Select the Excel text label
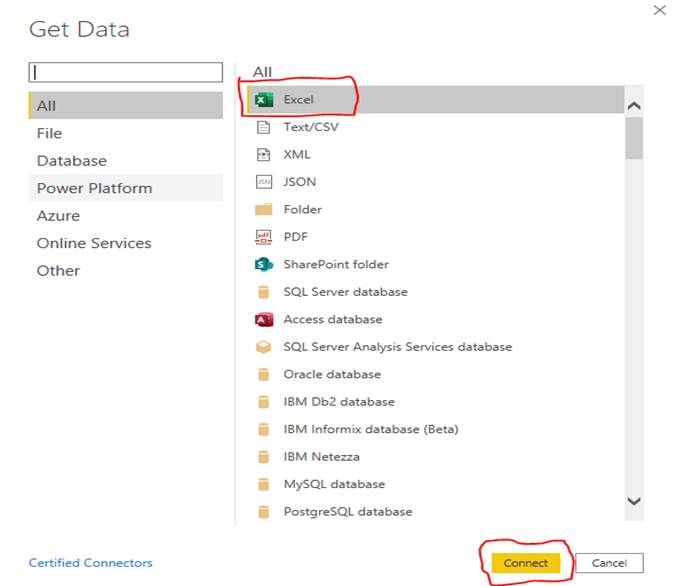Screen dimensions: 677x586 (298, 100)
